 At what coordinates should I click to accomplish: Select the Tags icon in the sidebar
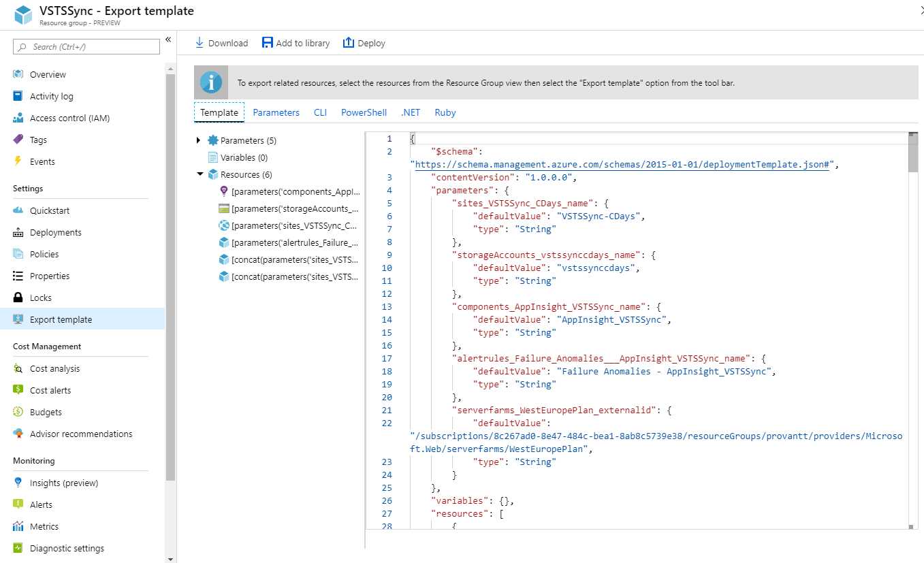coord(18,140)
